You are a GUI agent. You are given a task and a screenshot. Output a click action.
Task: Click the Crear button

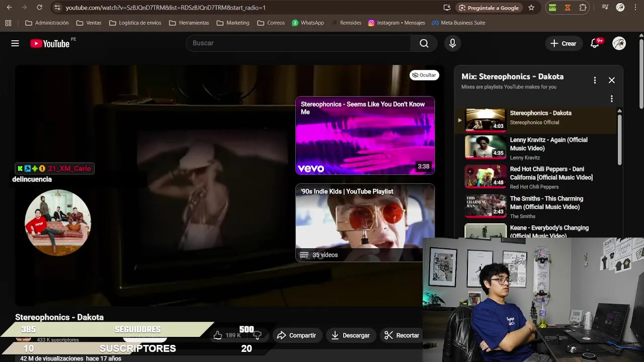[563, 43]
